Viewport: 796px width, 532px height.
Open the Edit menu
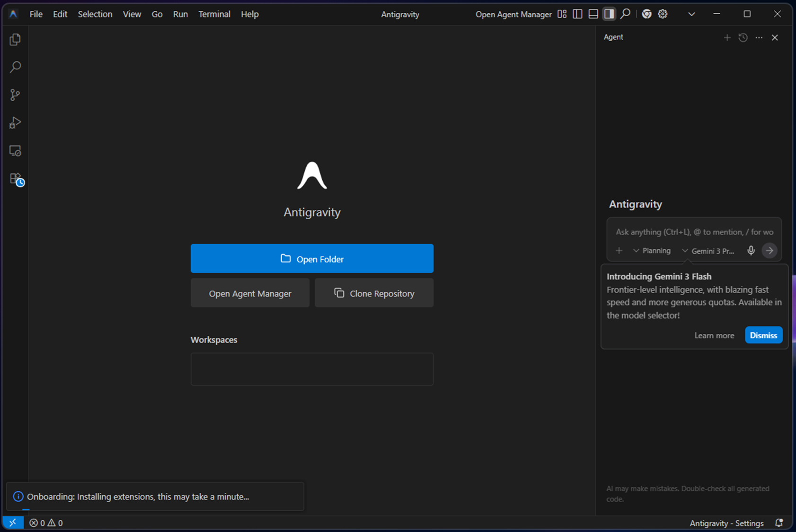(x=60, y=14)
